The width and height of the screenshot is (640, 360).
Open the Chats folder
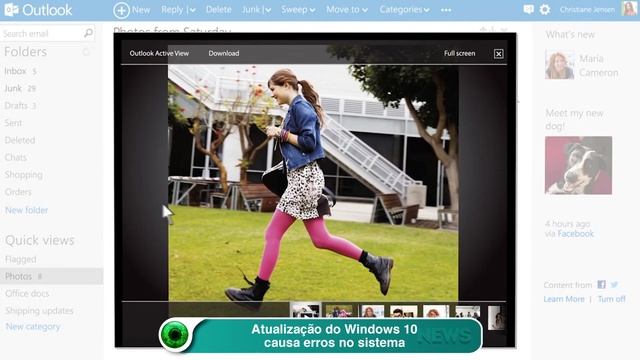[x=16, y=157]
